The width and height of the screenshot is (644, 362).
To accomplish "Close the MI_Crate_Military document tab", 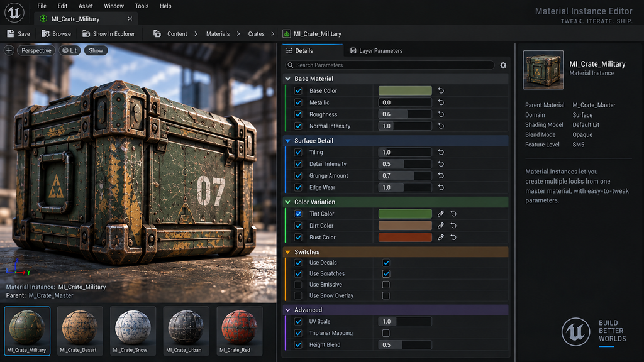I will click(x=130, y=19).
